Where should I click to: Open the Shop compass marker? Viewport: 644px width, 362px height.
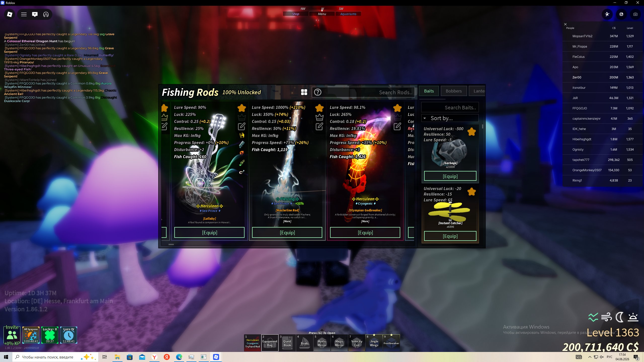296,14
